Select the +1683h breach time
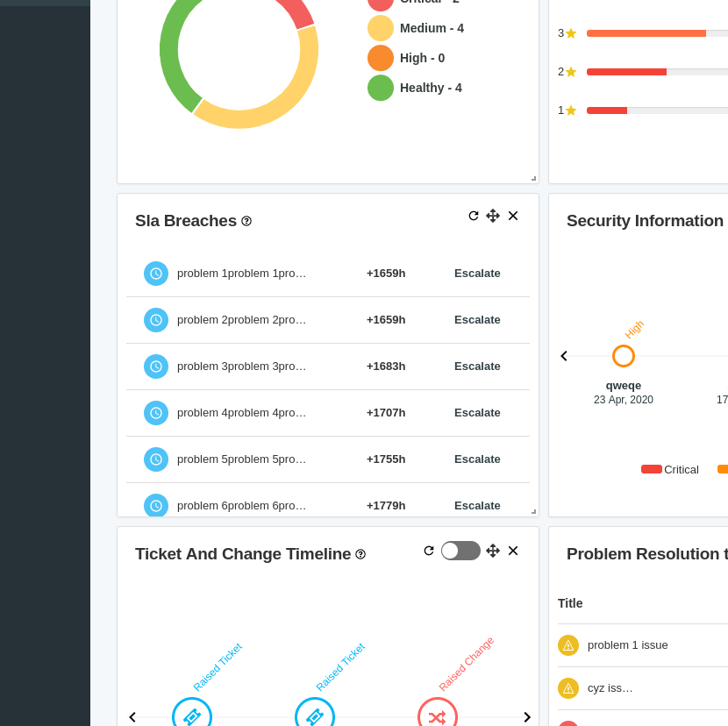Image resolution: width=728 pixels, height=726 pixels. point(386,367)
